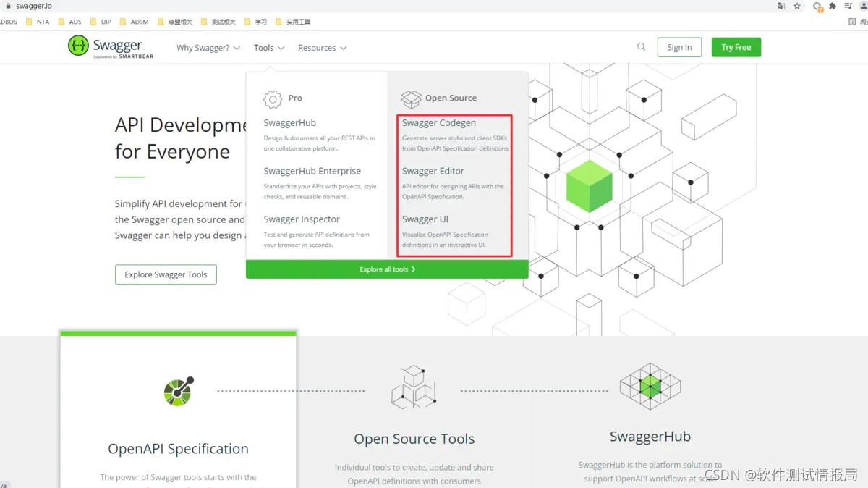Click the Pro gear icon
The width and height of the screenshot is (868, 488).
click(x=273, y=98)
